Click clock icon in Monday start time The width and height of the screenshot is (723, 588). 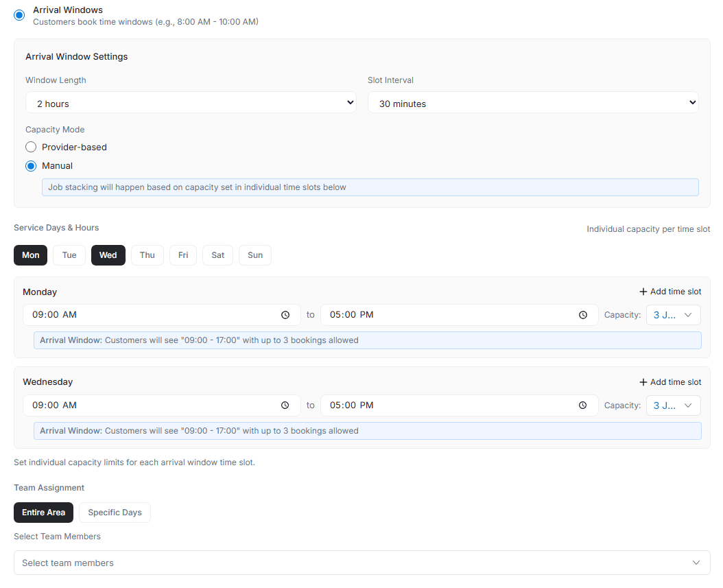pyautogui.click(x=285, y=315)
